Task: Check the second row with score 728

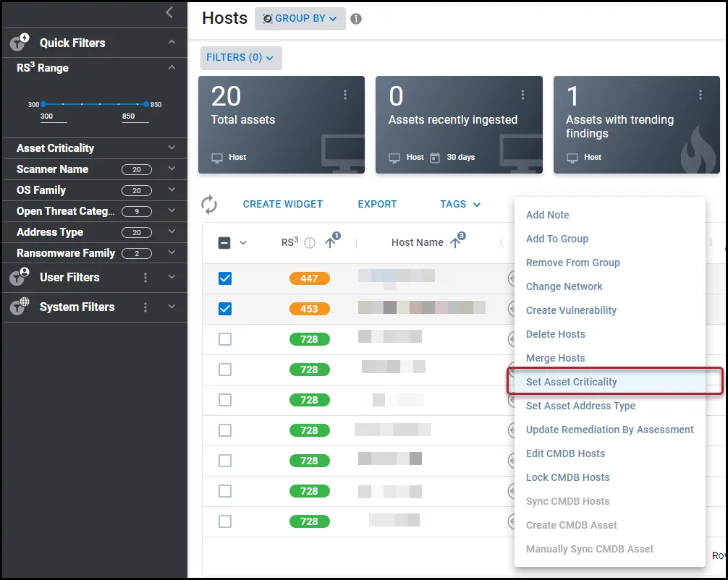Action: [x=225, y=370]
